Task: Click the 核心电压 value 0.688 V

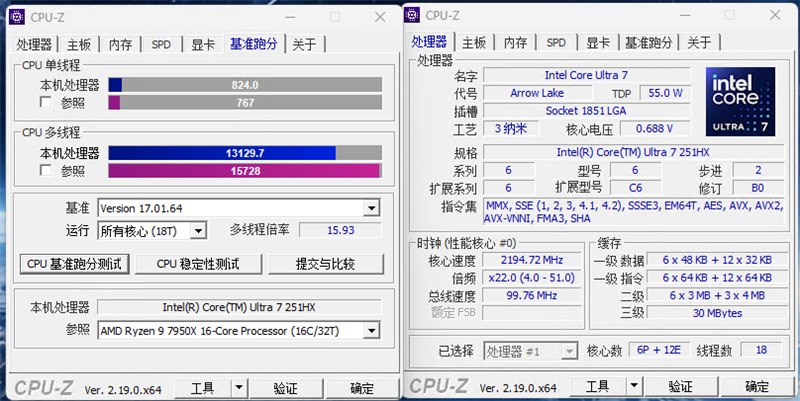Action: 655,129
